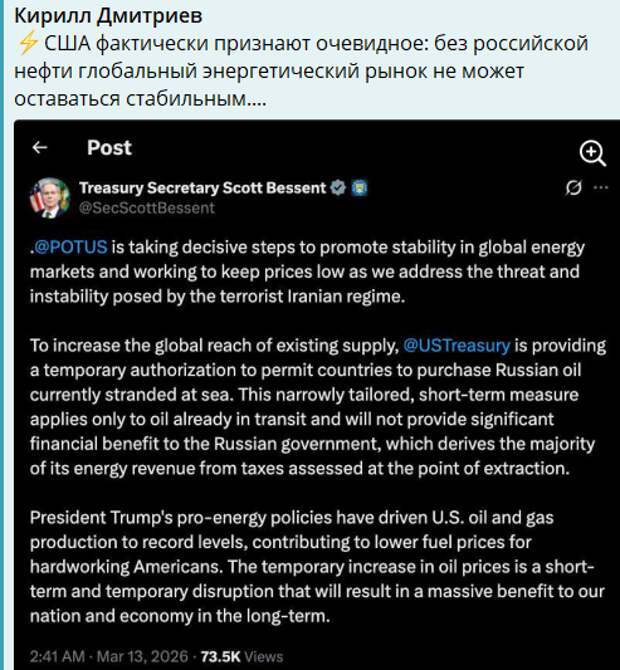The image size is (620, 670).
Task: Click the Russian caption text about США
Action: pos(300,73)
